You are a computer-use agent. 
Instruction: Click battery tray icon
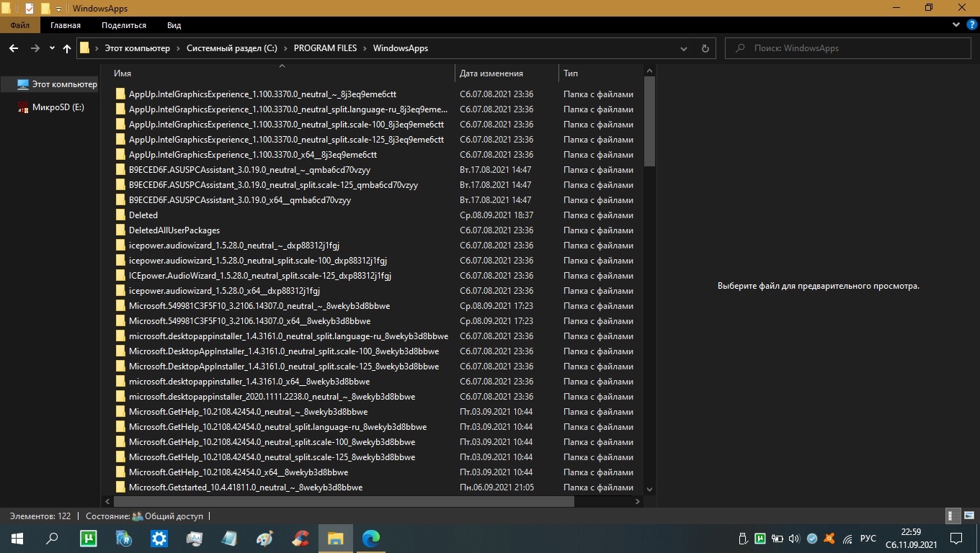coord(777,538)
